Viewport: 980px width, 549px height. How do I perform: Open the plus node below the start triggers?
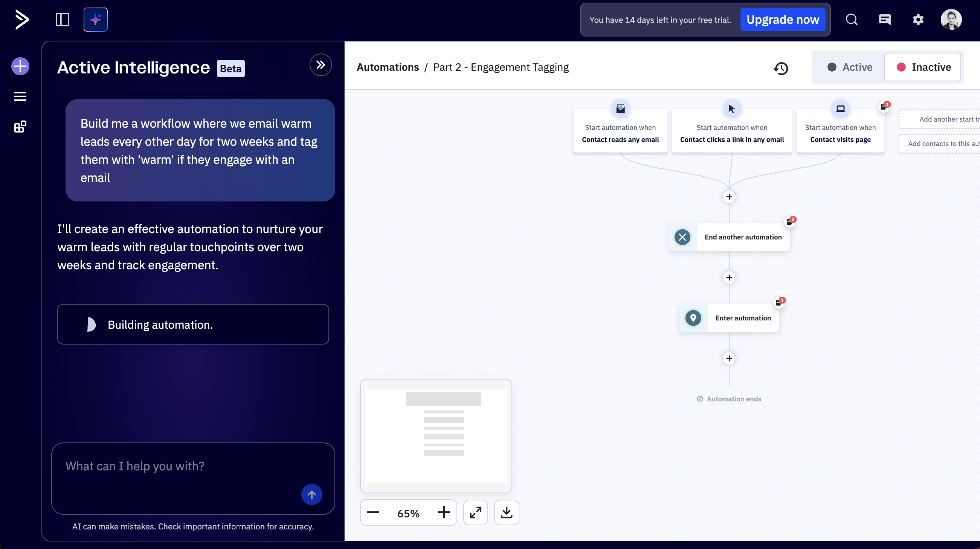pyautogui.click(x=729, y=197)
